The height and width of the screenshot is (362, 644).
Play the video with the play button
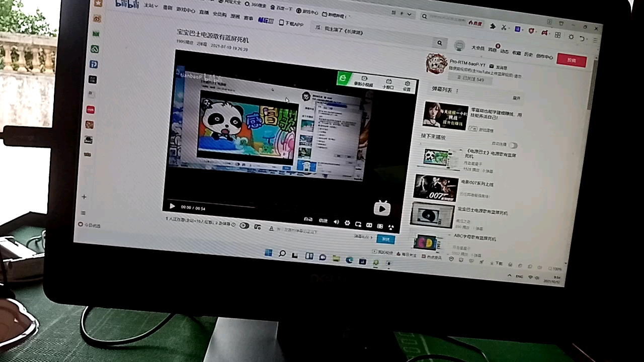tap(172, 206)
